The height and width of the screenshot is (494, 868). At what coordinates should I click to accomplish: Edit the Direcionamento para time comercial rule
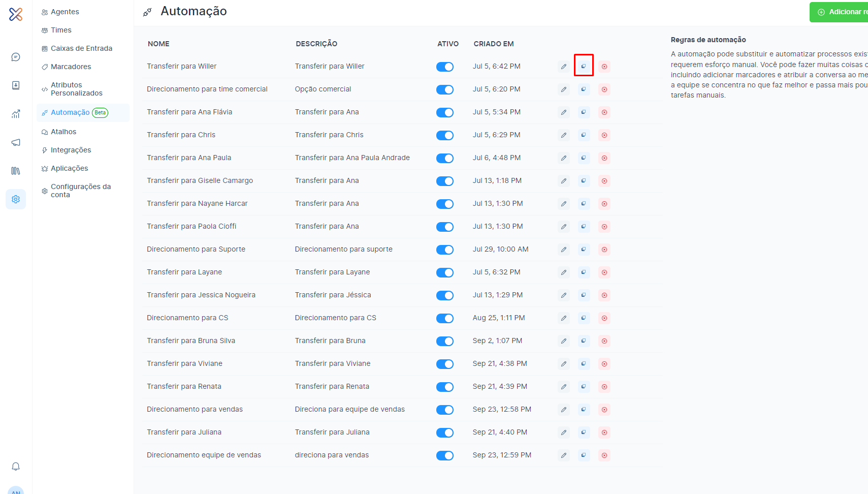564,89
